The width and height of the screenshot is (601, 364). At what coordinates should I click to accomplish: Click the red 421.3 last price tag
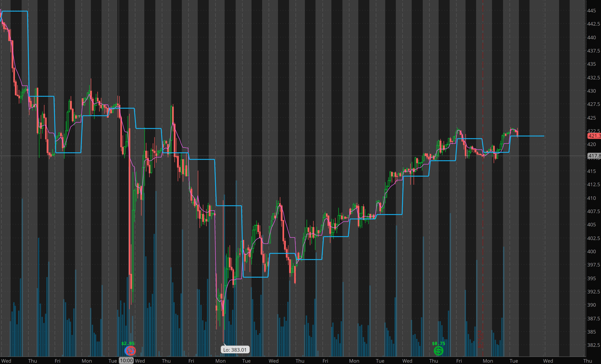594,136
